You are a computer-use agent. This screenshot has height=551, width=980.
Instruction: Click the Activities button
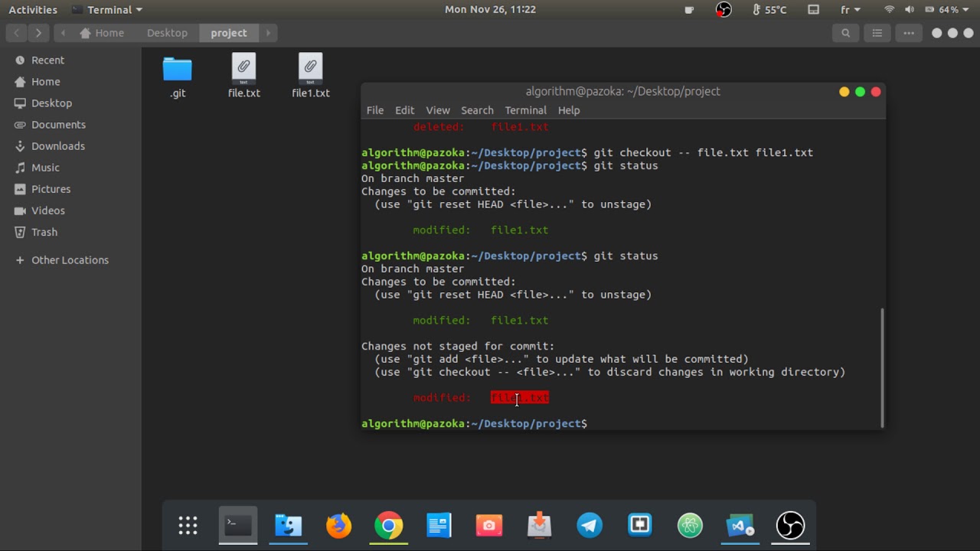tap(33, 10)
